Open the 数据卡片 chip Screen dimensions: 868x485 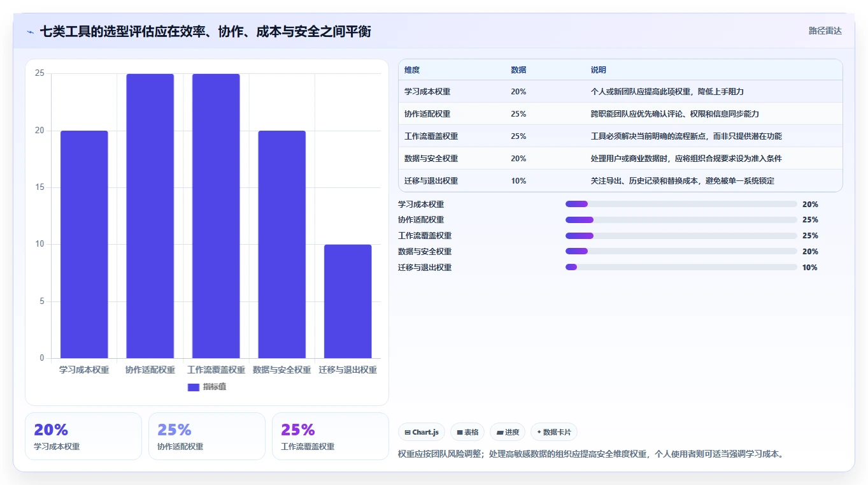tap(554, 432)
